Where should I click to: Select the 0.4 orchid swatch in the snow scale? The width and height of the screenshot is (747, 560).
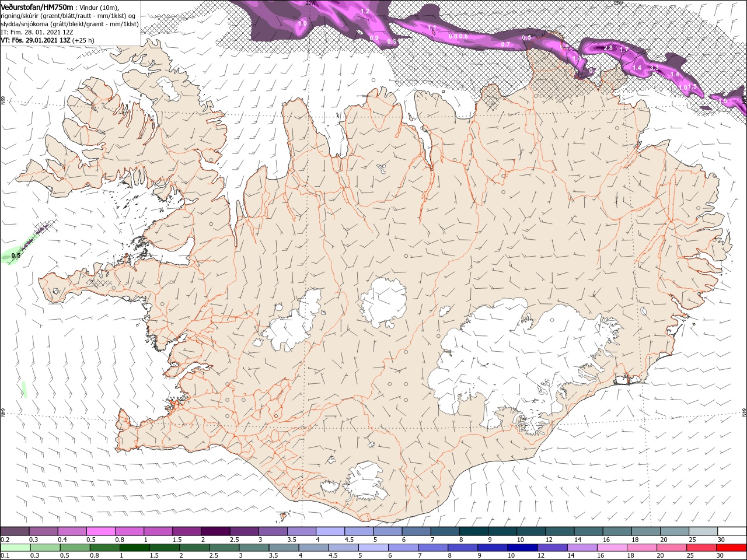[72, 531]
